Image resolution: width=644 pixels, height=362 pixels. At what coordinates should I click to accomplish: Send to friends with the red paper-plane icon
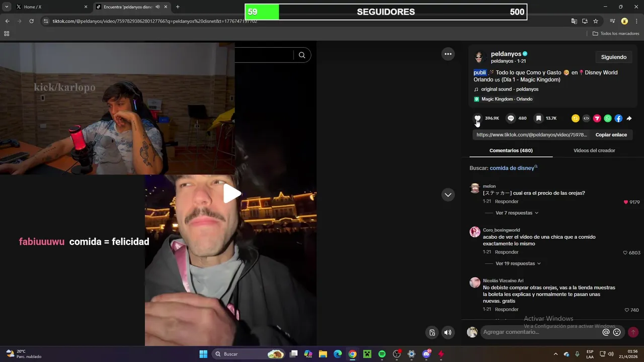tap(597, 119)
